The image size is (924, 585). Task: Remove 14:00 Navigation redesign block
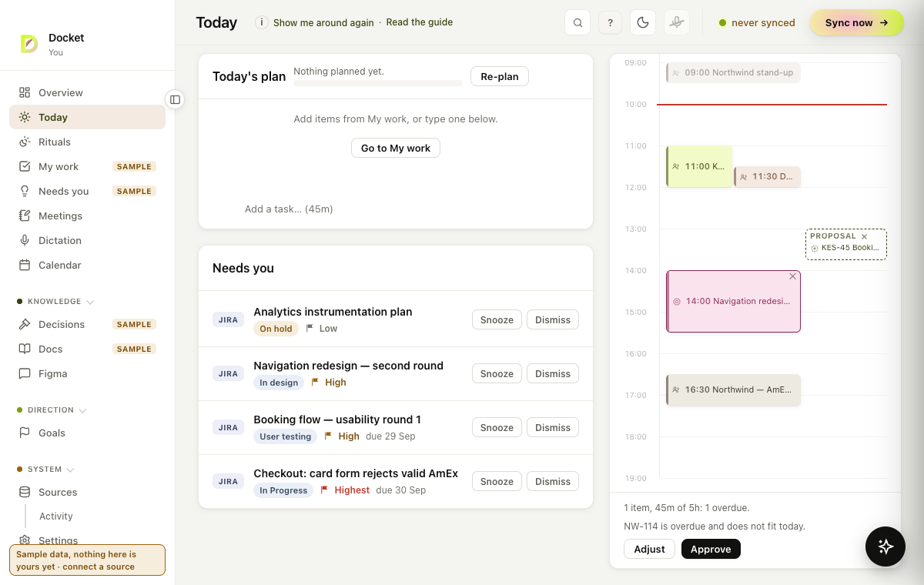(x=792, y=276)
